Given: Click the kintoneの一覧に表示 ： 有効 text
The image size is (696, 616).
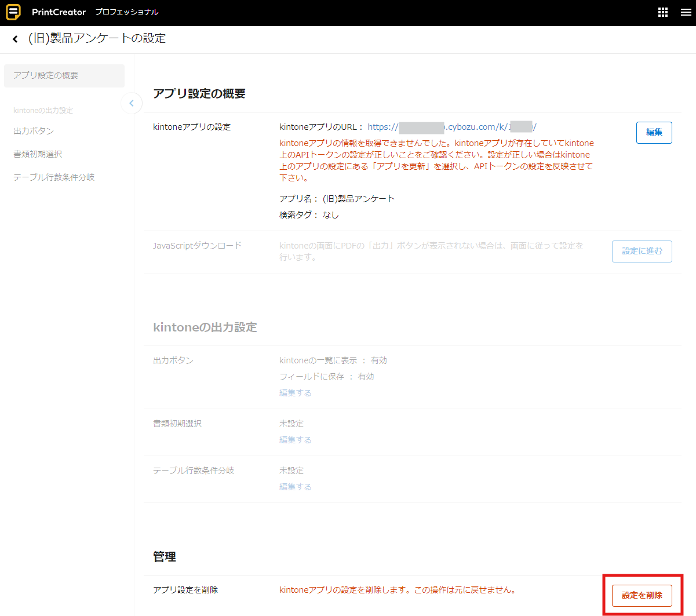Looking at the screenshot, I should click(x=333, y=360).
